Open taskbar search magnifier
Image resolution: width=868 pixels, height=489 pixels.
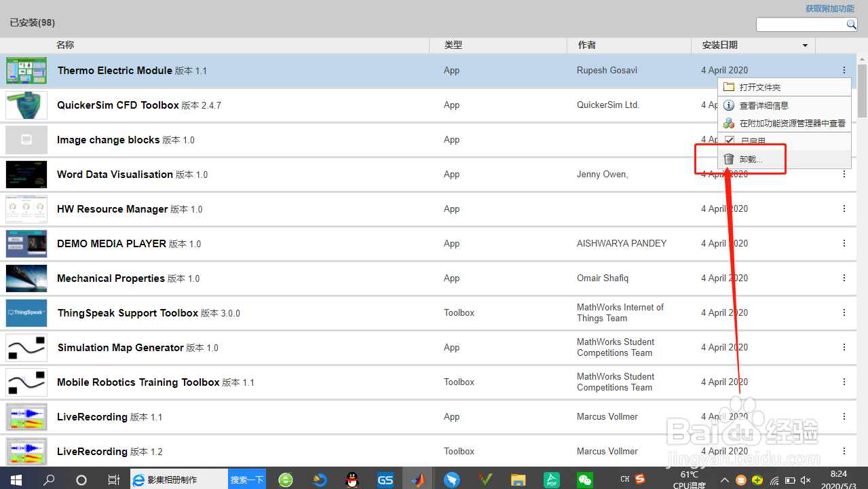coord(49,479)
